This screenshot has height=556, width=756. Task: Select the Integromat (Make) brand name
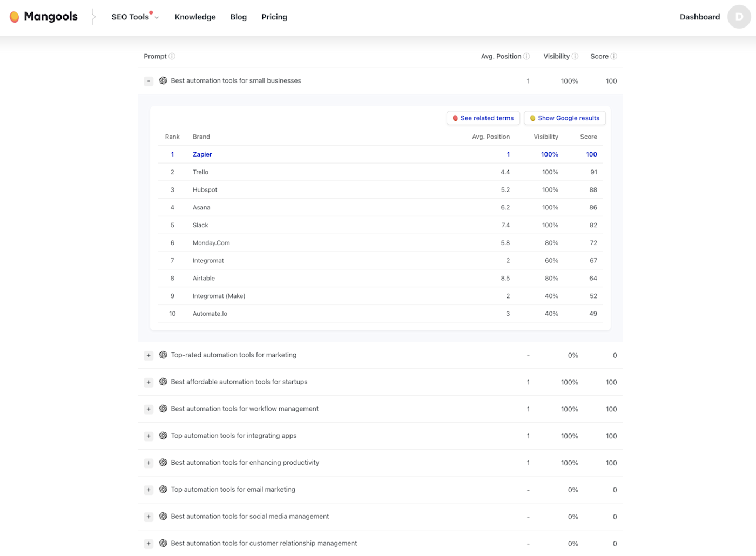point(219,296)
